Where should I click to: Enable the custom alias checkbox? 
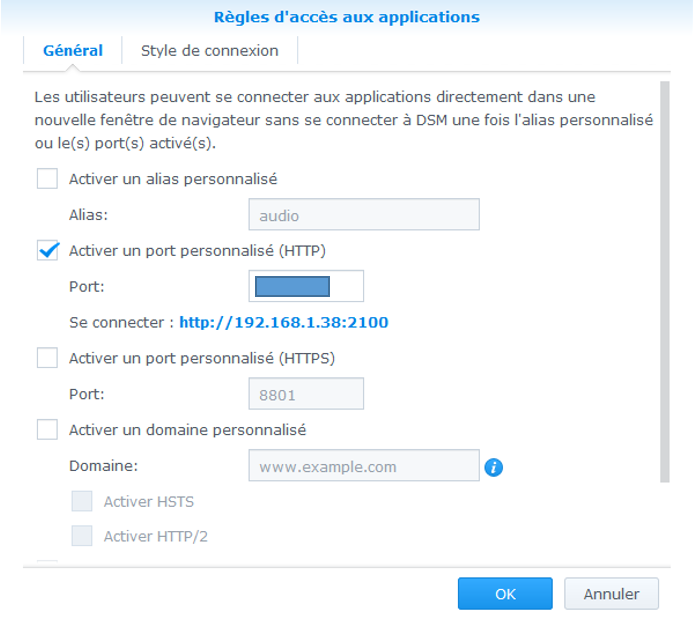(x=47, y=180)
